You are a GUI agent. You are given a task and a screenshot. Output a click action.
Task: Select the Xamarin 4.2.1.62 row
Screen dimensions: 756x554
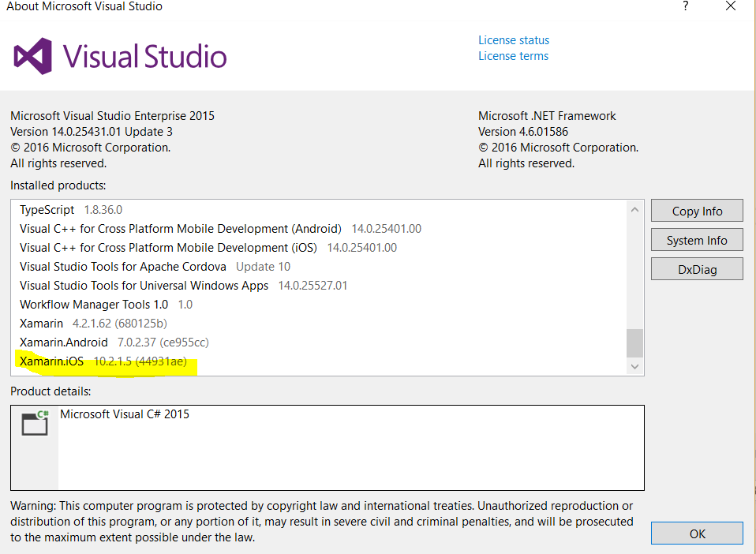point(318,323)
